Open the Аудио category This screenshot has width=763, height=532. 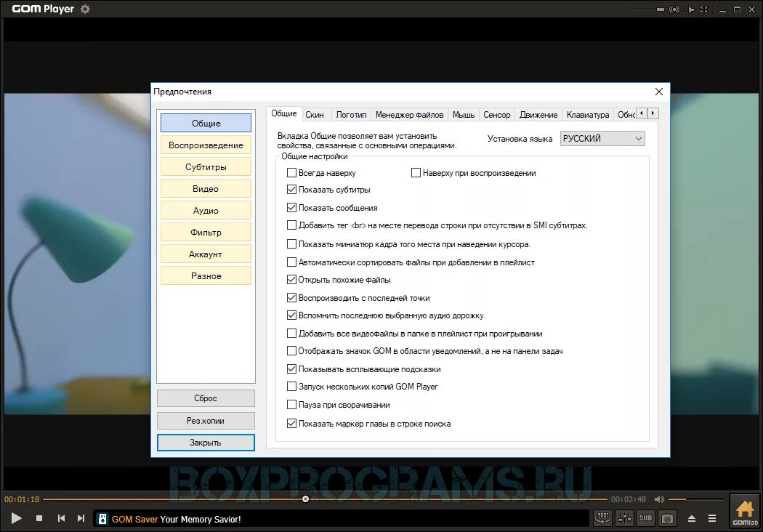(x=206, y=211)
